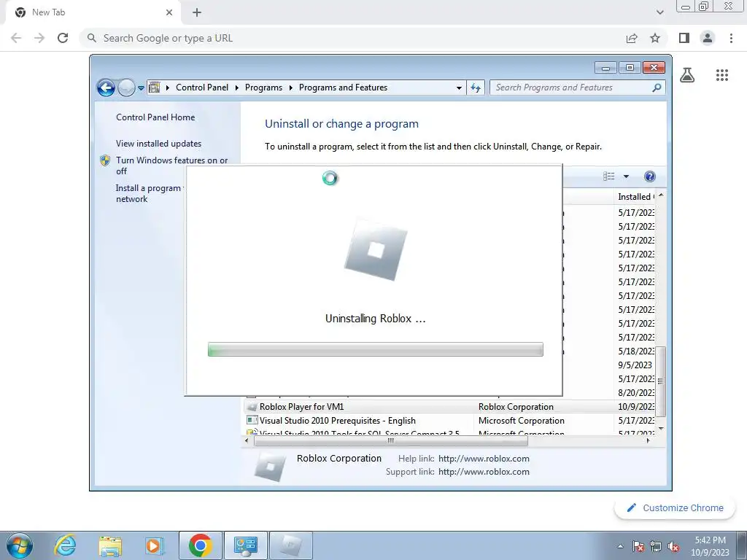Click the Roblox icon in details pane
The height and width of the screenshot is (560, 747).
click(x=270, y=466)
